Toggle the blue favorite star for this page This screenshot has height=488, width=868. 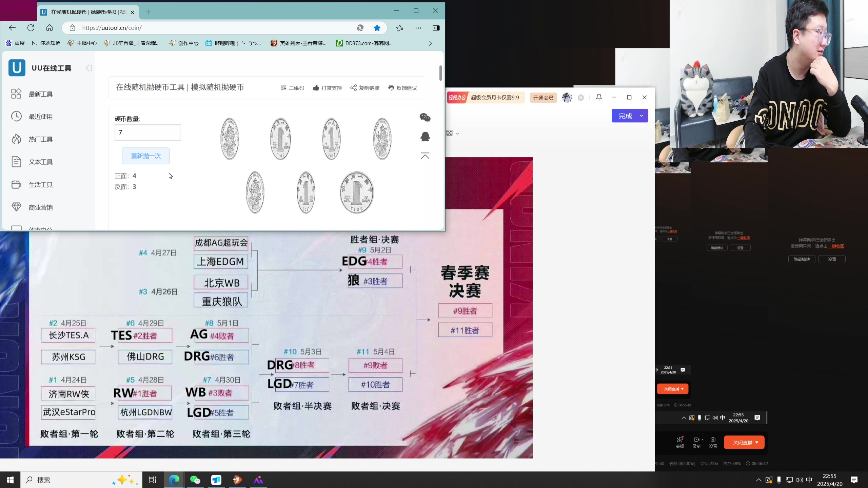pyautogui.click(x=377, y=28)
